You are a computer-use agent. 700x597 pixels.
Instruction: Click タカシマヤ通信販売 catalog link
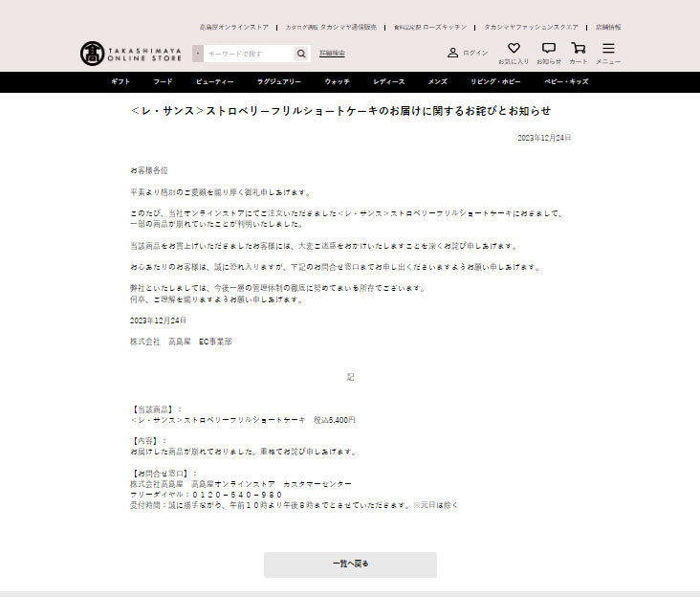point(331,27)
